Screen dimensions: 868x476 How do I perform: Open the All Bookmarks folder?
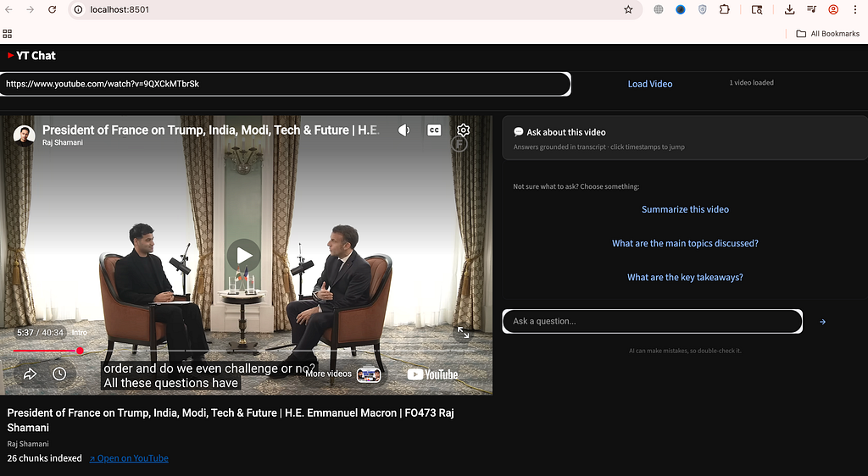pos(827,34)
